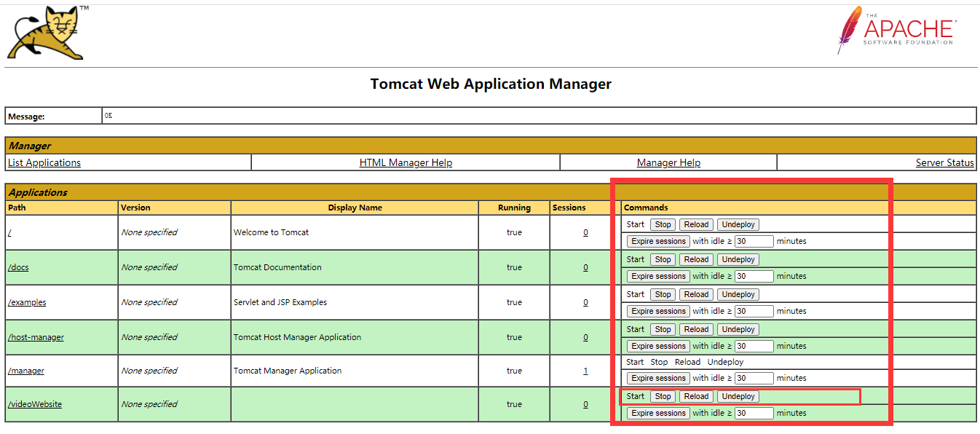This screenshot has height=434, width=980.
Task: Open the /videoWebsite path link
Action: 35,404
